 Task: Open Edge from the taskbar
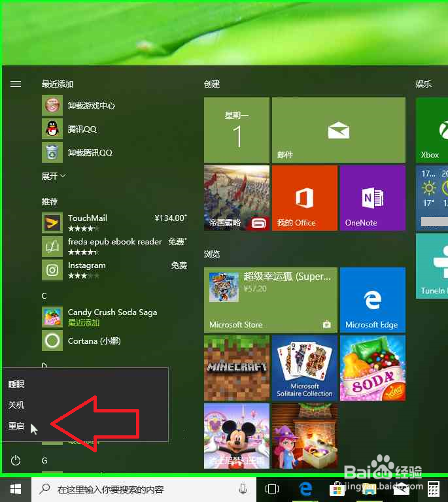pyautogui.click(x=305, y=489)
